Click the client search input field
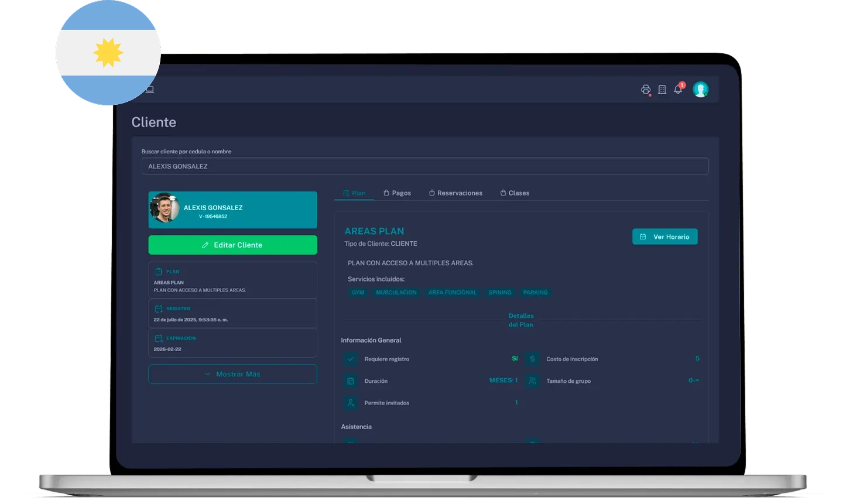 click(x=424, y=166)
